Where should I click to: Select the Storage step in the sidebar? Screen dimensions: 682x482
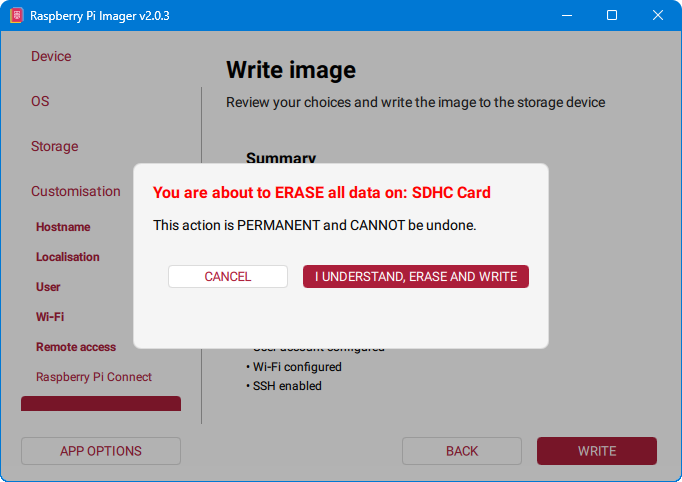(54, 147)
